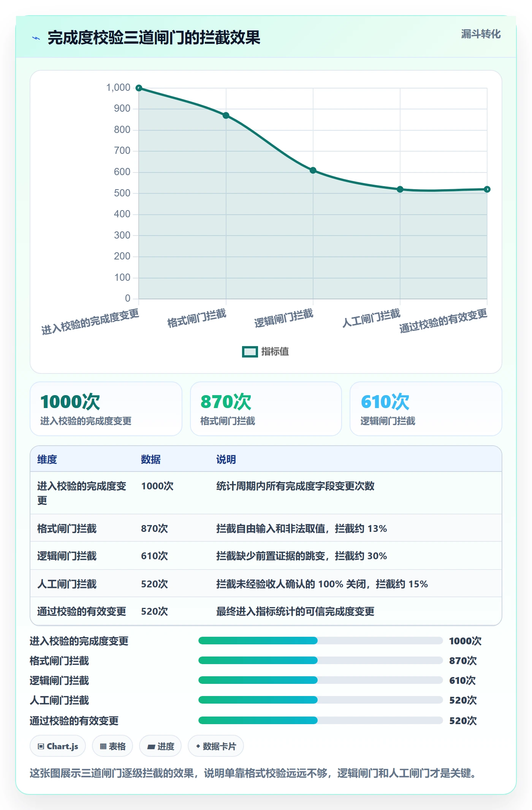This screenshot has height=810, width=532.
Task: Toggle the 指标值 legend color box
Action: [x=250, y=352]
